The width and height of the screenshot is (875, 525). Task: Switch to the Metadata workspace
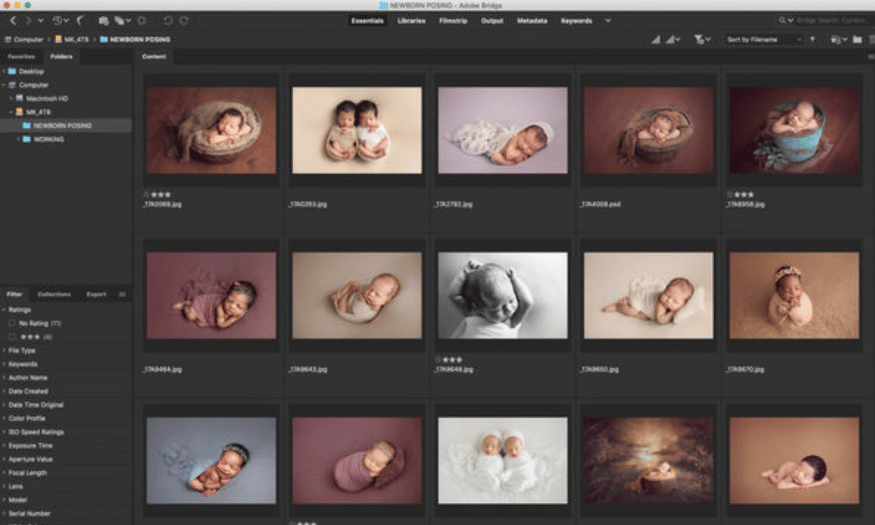point(532,21)
